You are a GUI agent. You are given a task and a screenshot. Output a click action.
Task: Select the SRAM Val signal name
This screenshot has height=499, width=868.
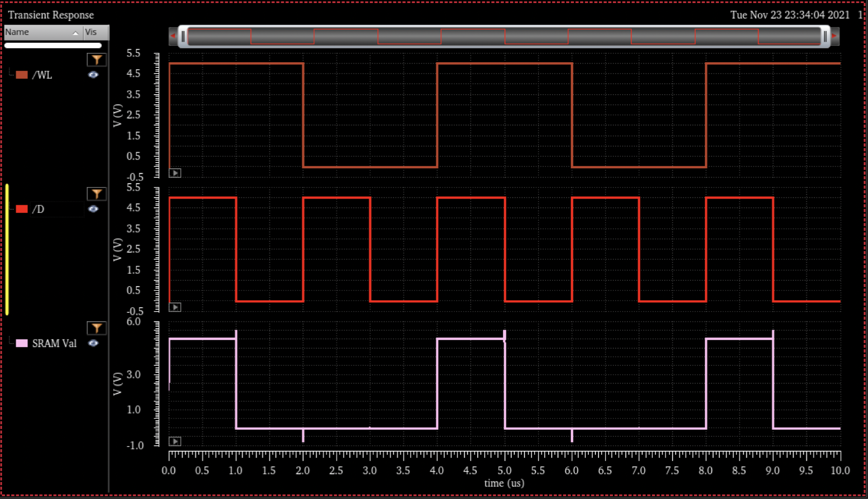[54, 344]
